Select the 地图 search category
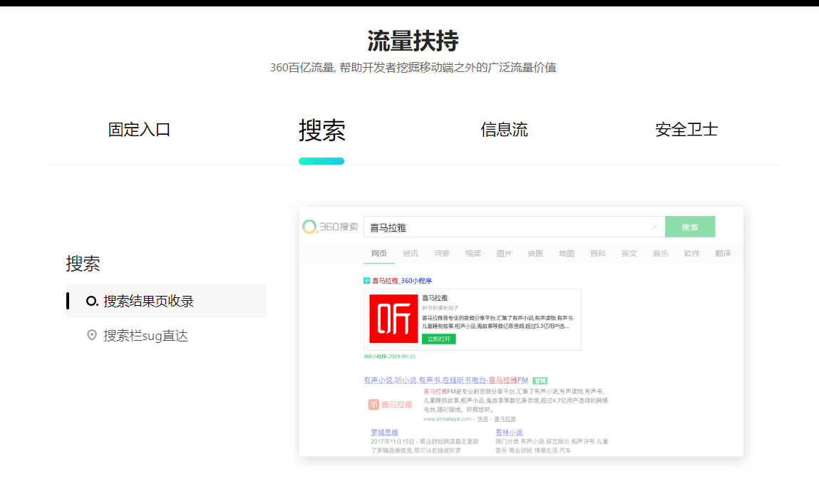Image resolution: width=819 pixels, height=504 pixels. (567, 253)
